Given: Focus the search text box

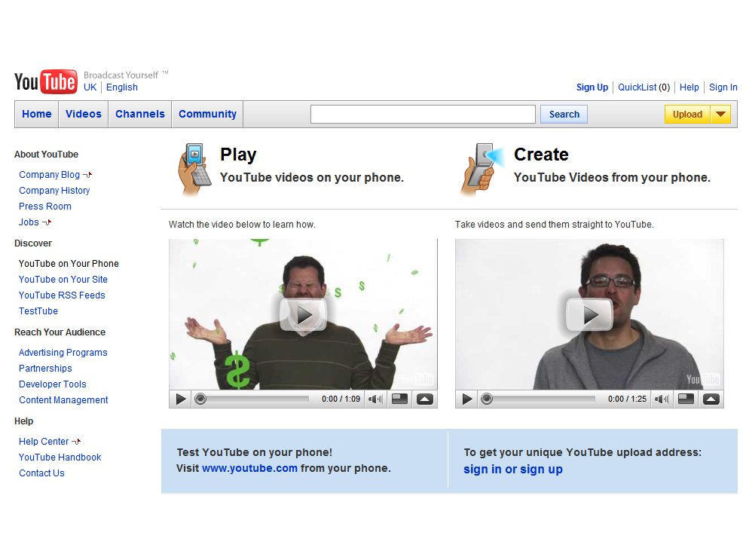Looking at the screenshot, I should pos(423,115).
